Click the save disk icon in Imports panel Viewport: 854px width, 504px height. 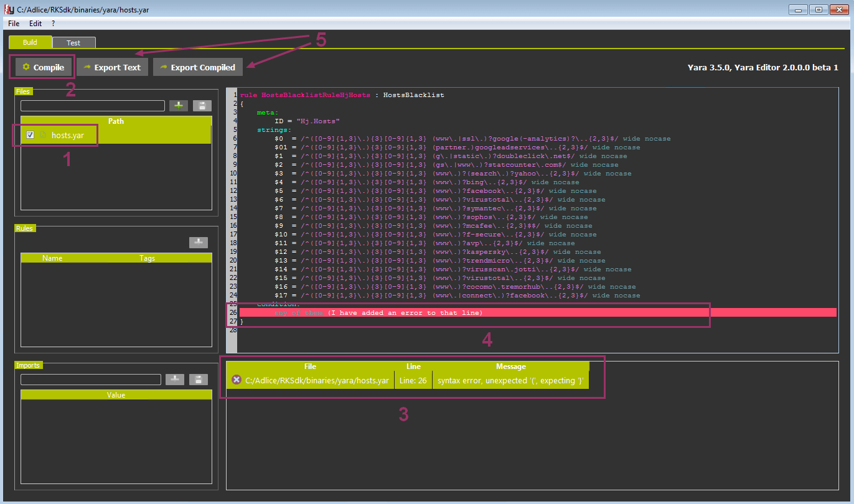pos(198,380)
